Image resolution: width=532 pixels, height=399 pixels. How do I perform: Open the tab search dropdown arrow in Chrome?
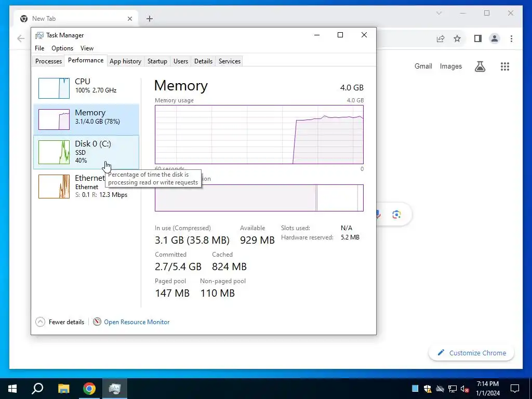point(438,13)
